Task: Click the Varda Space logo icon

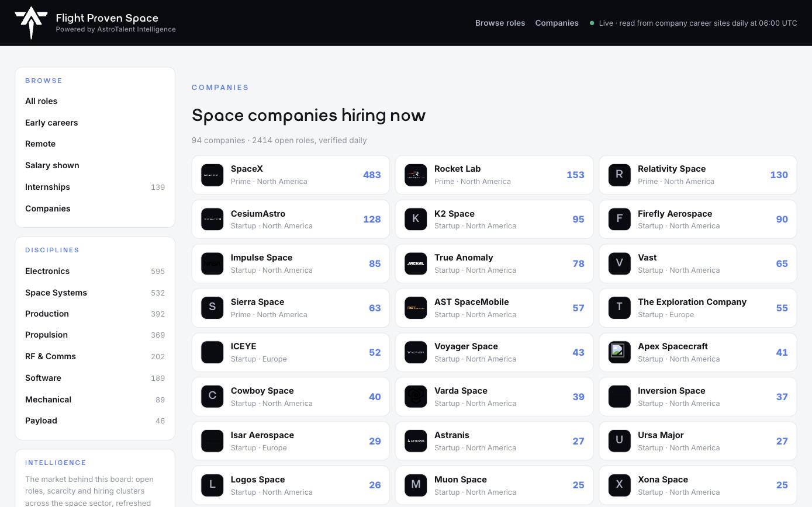Action: tap(416, 397)
